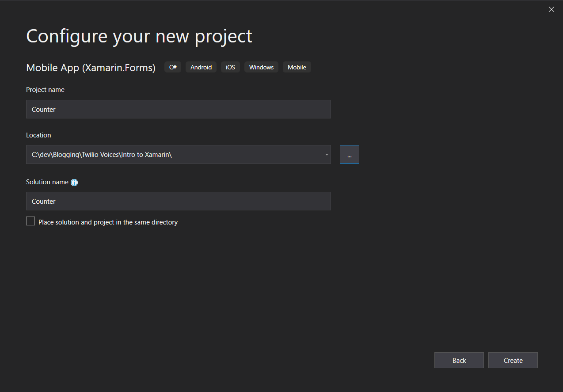
Task: Select the Android platform tag
Action: (201, 67)
